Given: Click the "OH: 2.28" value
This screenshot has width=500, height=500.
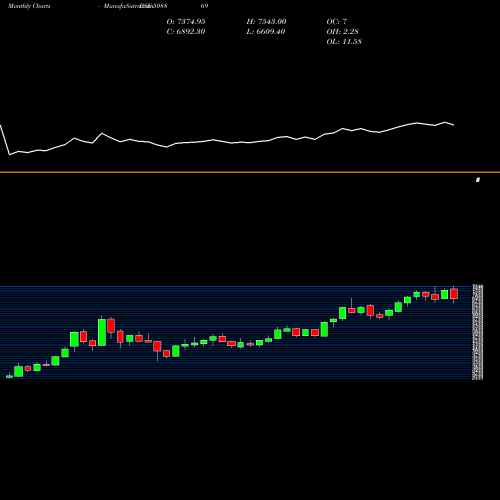Looking at the screenshot, I should pos(342,32).
